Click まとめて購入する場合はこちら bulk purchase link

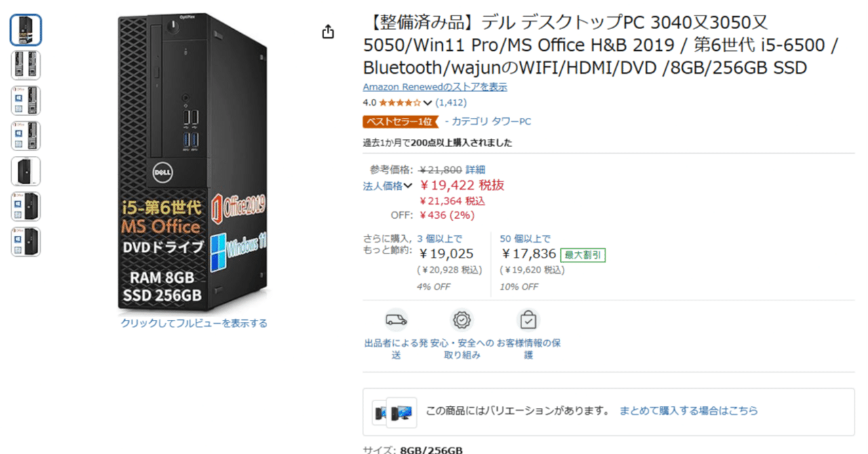[688, 411]
